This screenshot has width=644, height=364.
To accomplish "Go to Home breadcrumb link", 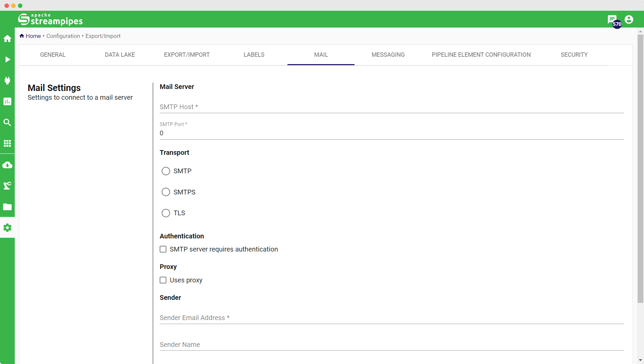I will 33,36.
